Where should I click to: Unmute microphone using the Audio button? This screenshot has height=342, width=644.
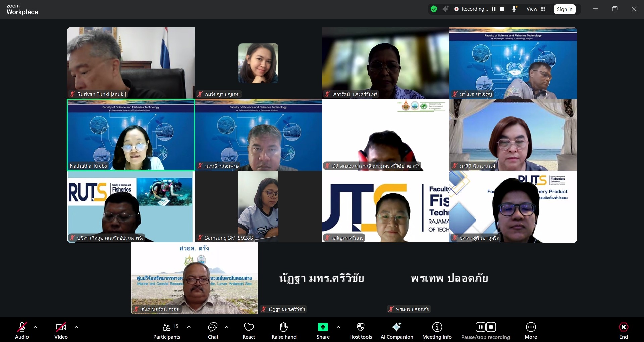(22, 331)
